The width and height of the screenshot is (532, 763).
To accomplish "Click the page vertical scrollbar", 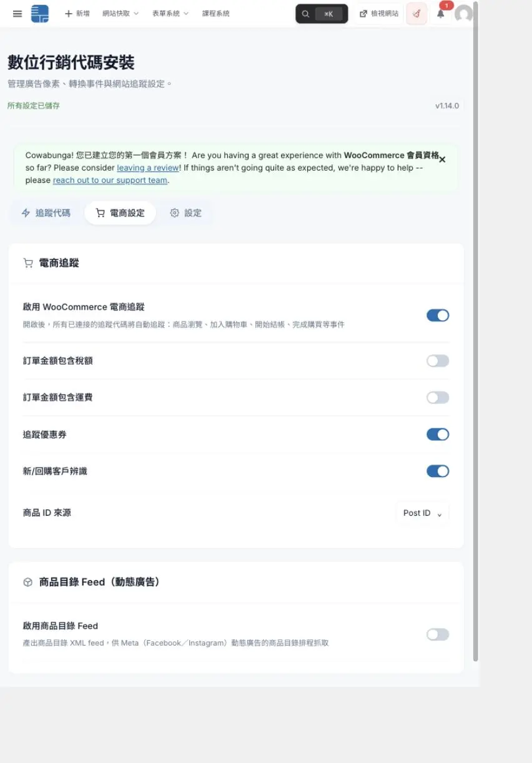I will [x=476, y=331].
